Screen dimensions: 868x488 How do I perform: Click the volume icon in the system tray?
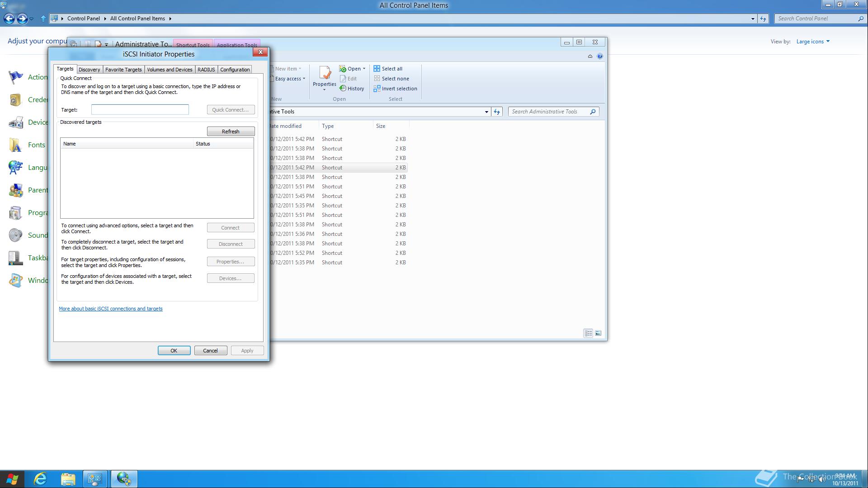coord(821,479)
